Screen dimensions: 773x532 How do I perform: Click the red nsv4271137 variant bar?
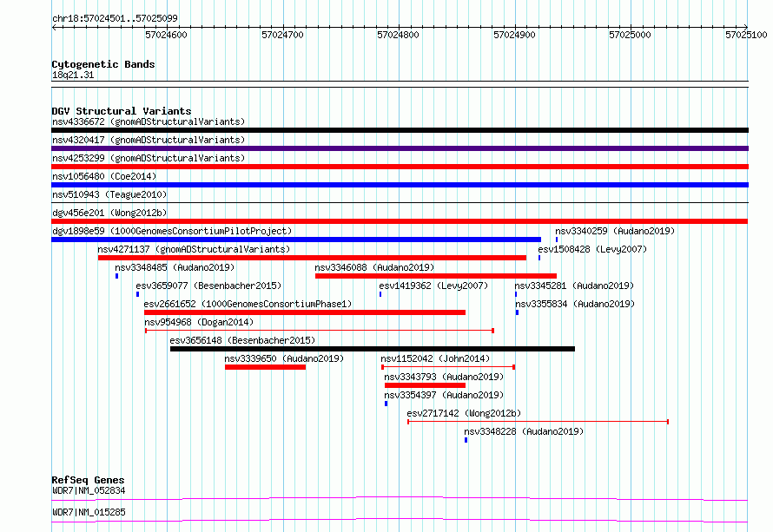(312, 258)
